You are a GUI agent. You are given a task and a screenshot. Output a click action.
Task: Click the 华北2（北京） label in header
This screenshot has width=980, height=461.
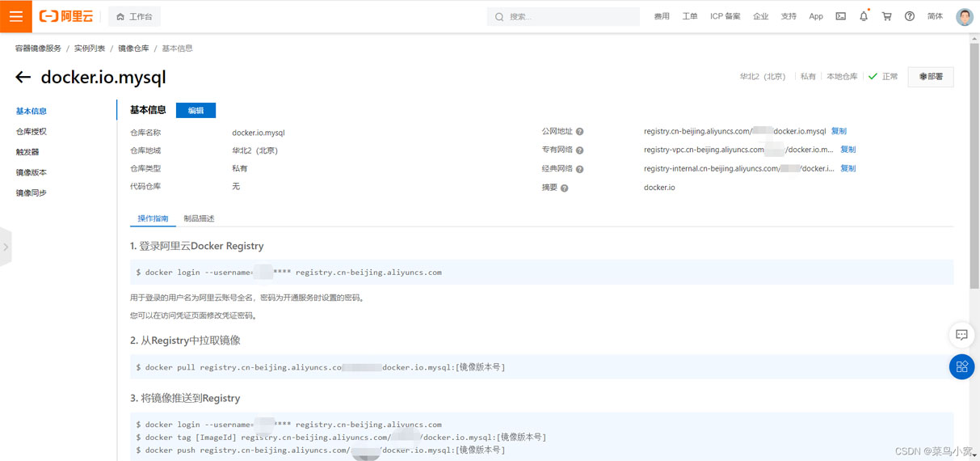763,77
